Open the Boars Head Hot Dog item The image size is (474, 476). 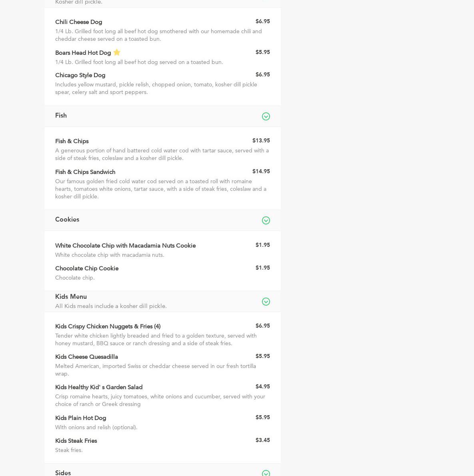(x=83, y=53)
